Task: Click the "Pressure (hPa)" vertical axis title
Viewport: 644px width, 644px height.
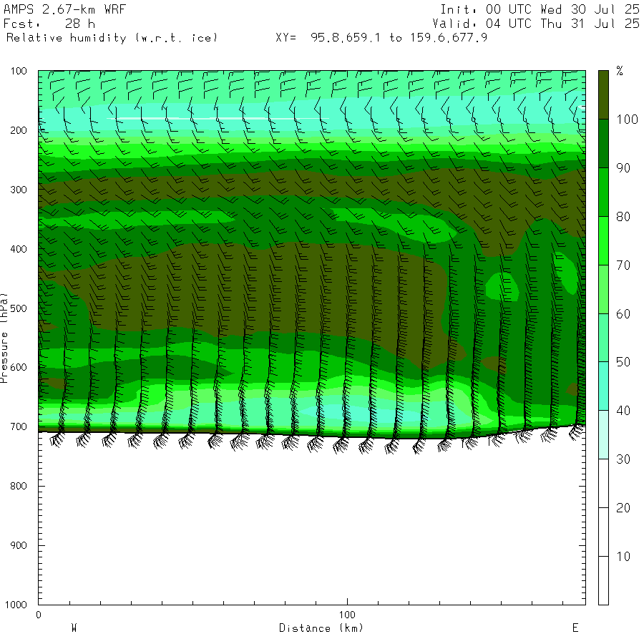Action: (x=4, y=338)
